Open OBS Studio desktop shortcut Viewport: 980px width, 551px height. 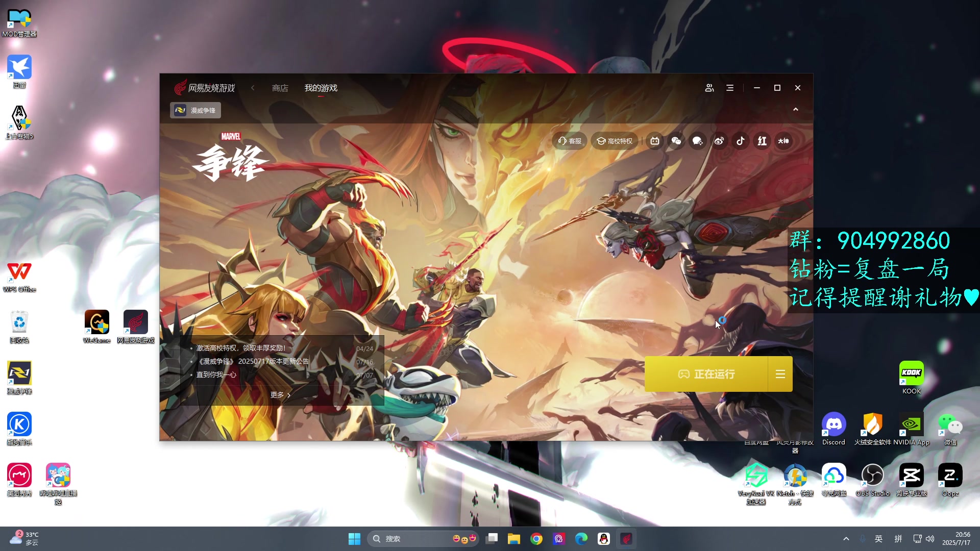click(873, 480)
